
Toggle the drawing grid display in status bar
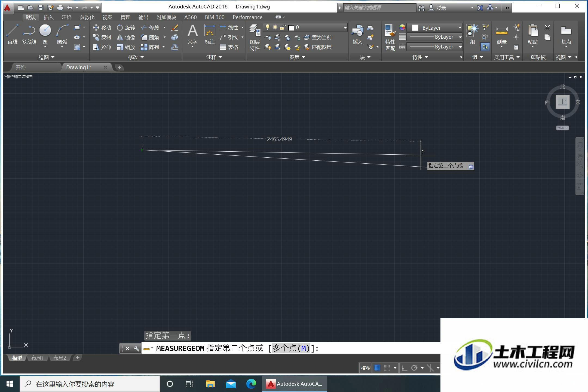click(x=377, y=368)
